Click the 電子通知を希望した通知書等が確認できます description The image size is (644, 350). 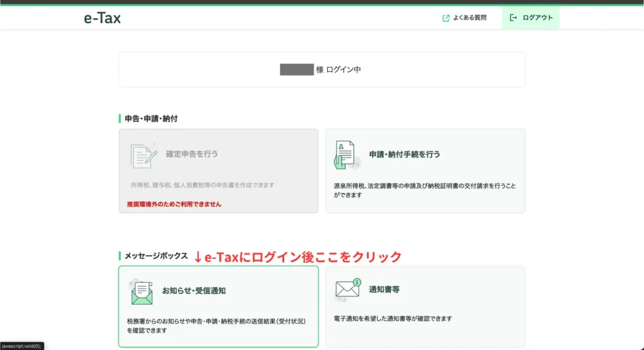click(x=392, y=319)
